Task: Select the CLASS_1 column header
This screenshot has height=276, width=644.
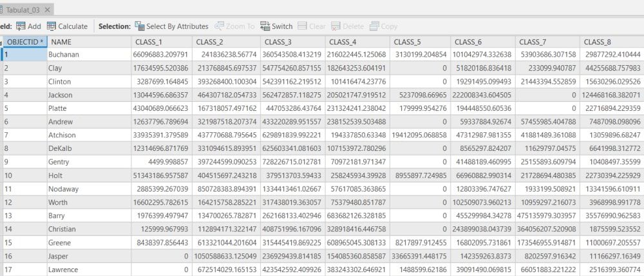Action: click(x=162, y=42)
